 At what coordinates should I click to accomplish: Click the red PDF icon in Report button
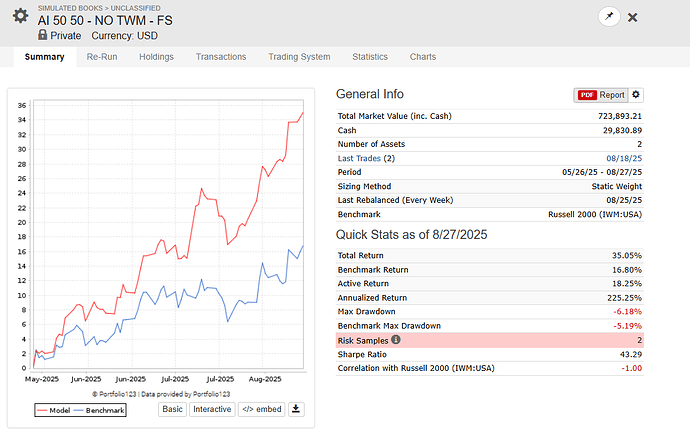click(x=587, y=95)
